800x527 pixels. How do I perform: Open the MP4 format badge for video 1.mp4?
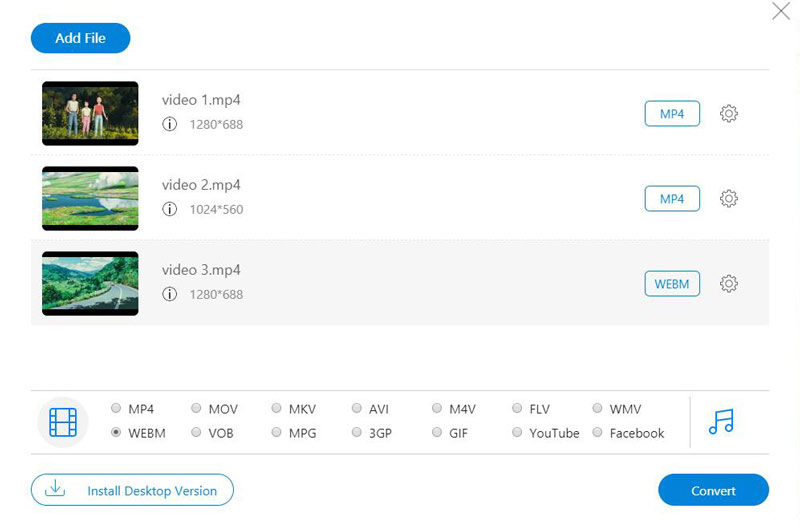672,114
